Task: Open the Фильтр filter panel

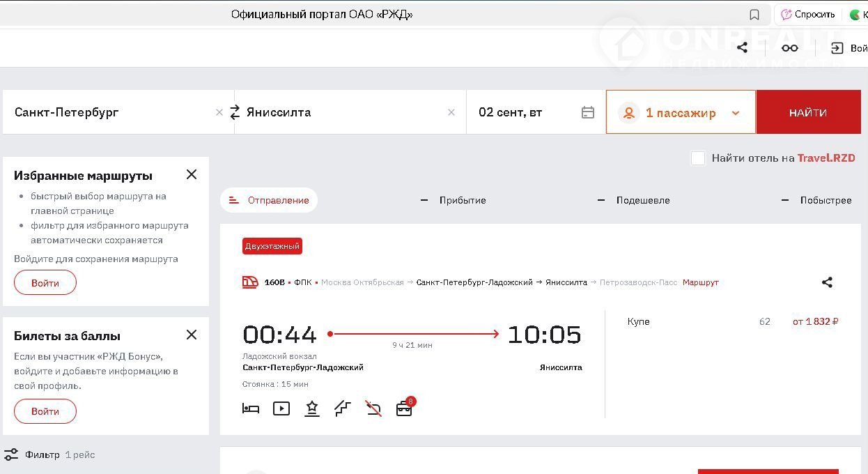Action: click(x=42, y=454)
